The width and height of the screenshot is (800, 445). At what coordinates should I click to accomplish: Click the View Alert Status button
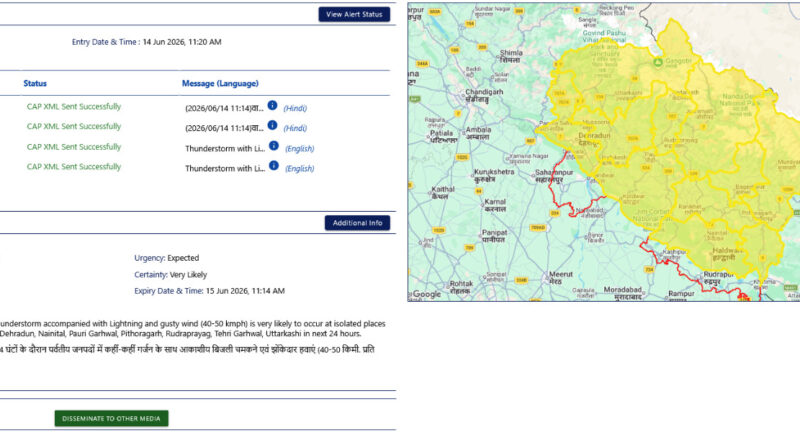[x=354, y=14]
